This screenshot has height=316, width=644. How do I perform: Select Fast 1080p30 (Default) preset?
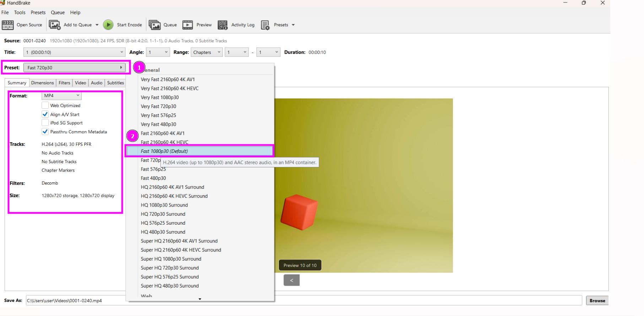(200, 151)
